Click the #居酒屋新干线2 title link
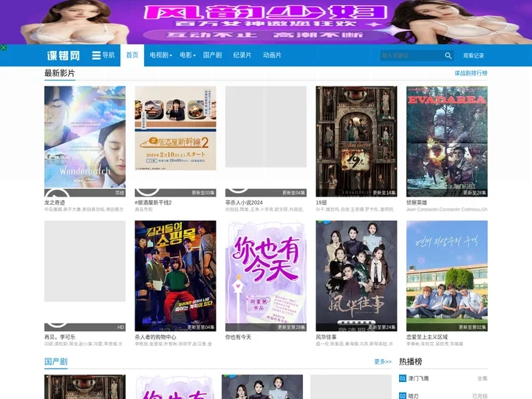 (x=153, y=202)
